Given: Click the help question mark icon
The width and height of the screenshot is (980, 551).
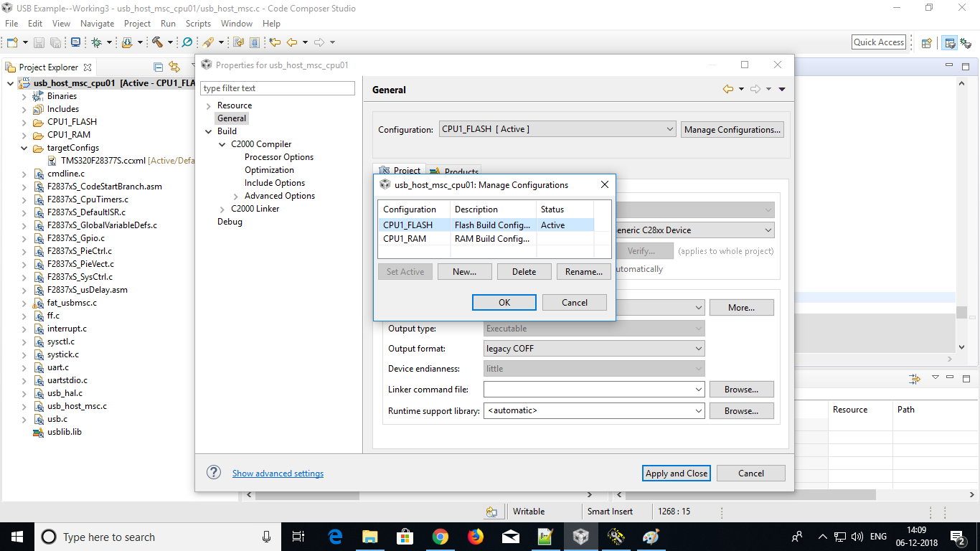Looking at the screenshot, I should [214, 472].
